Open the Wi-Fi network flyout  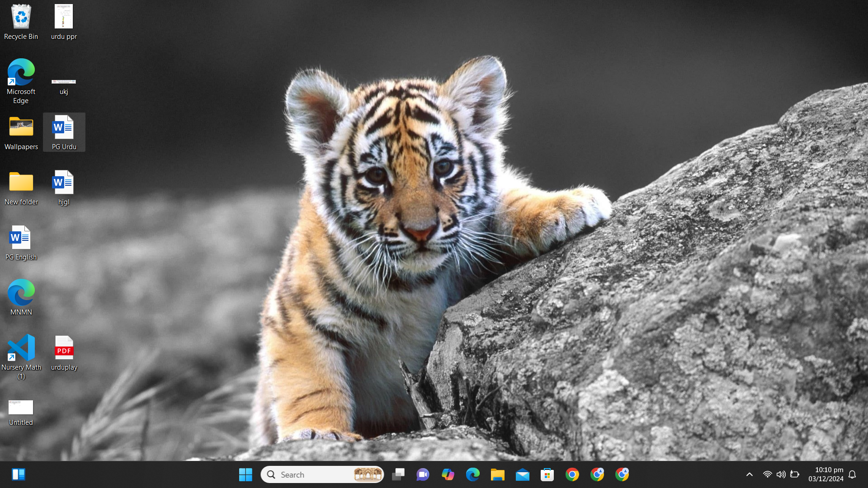767,474
